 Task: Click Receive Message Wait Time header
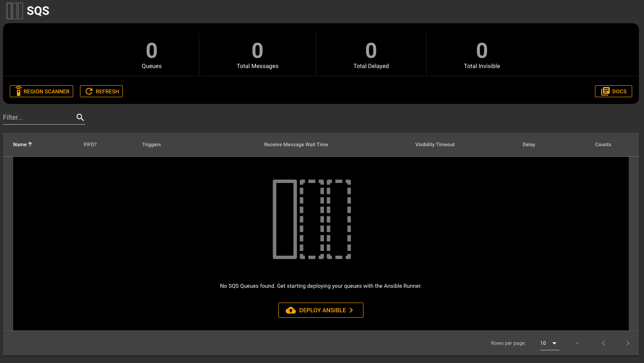point(296,145)
